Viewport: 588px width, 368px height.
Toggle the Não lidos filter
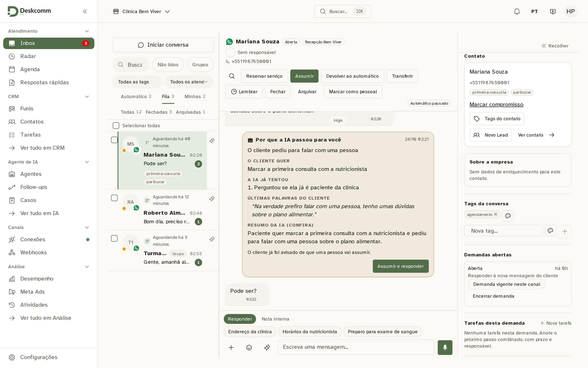pos(168,65)
